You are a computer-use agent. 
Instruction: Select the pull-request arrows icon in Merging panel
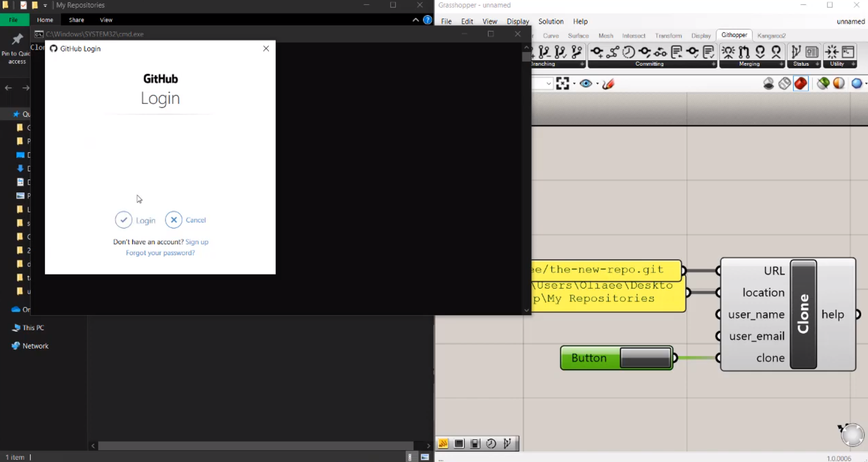point(744,52)
